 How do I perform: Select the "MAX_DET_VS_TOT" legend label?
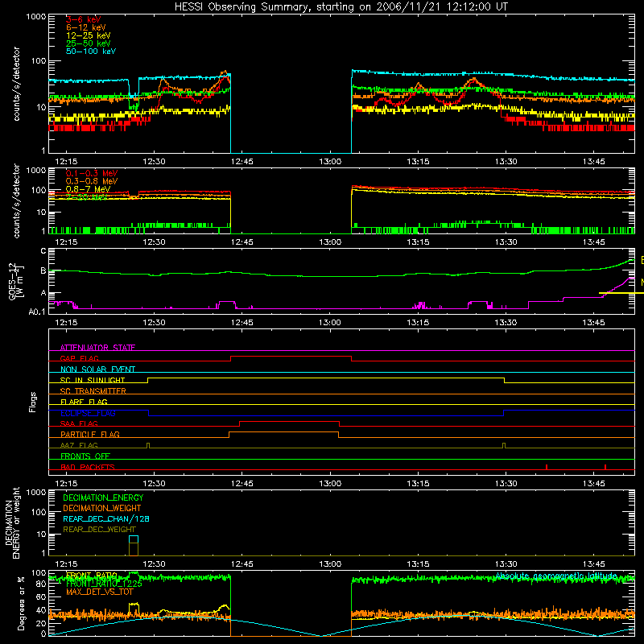click(100, 592)
